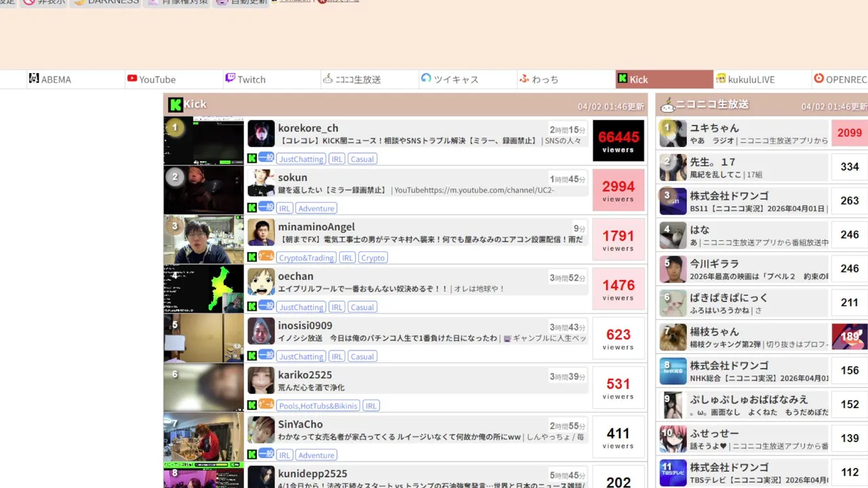The width and height of the screenshot is (868, 488).
Task: Click 1476 viewers count box
Action: (618, 289)
